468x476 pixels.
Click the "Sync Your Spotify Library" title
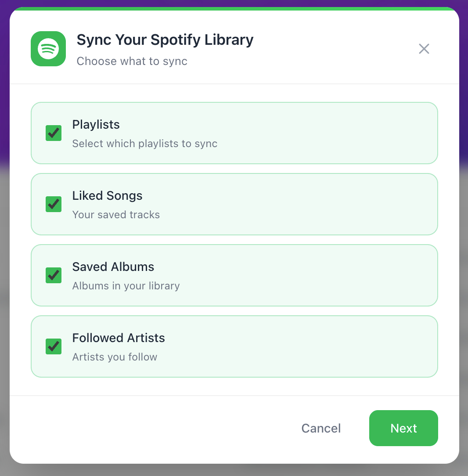(x=165, y=40)
